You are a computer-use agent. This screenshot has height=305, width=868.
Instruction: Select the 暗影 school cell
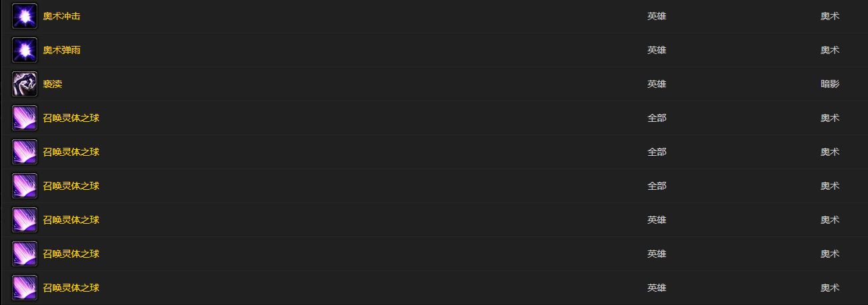(830, 84)
